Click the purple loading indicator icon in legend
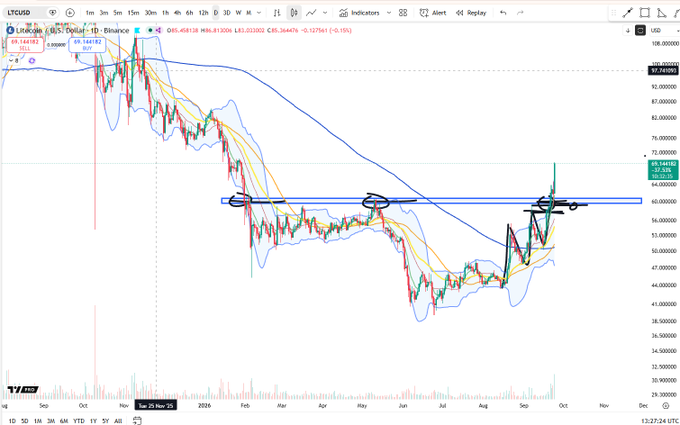680x425 pixels. pos(31,61)
